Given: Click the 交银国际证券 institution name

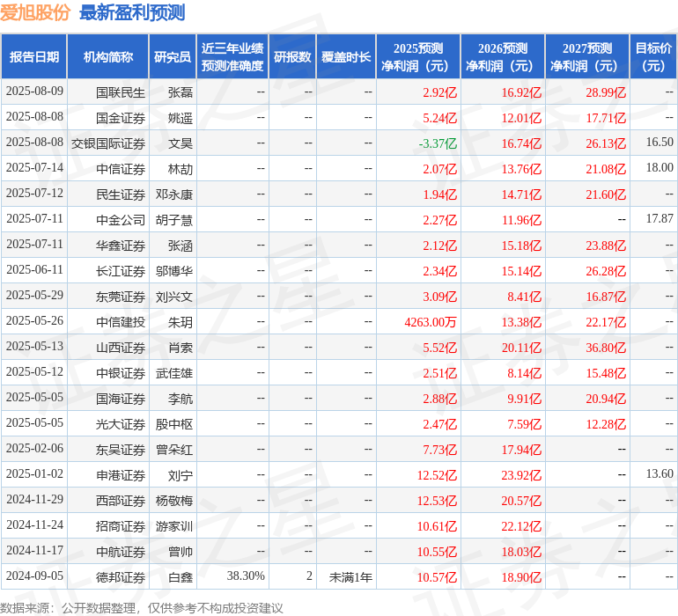Looking at the screenshot, I should pyautogui.click(x=108, y=143).
